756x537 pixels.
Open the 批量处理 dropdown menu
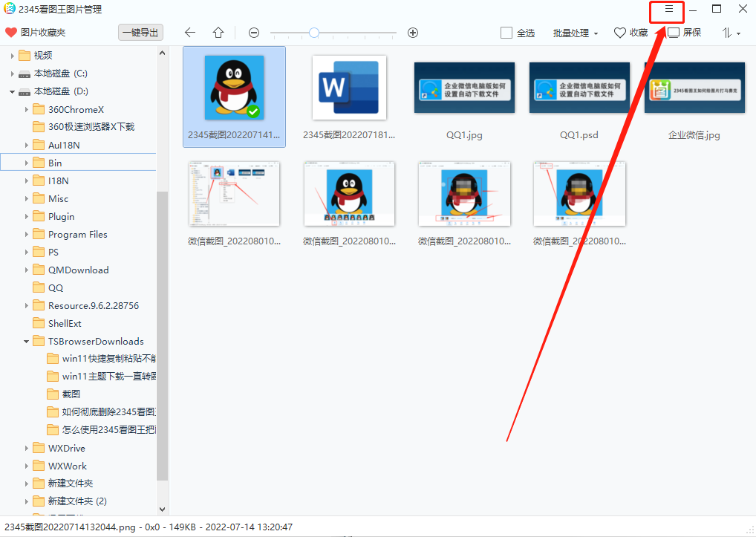pos(576,33)
